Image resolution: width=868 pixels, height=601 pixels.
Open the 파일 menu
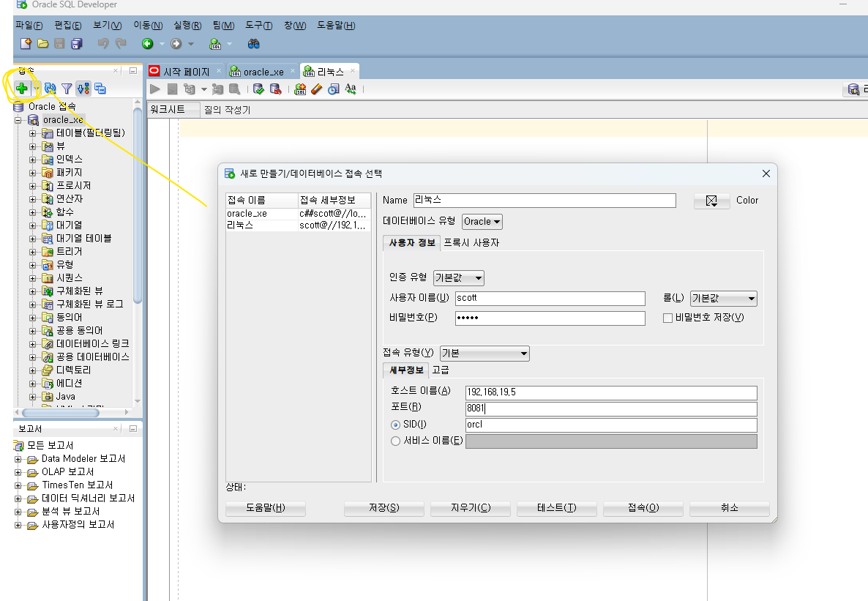pyautogui.click(x=29, y=26)
